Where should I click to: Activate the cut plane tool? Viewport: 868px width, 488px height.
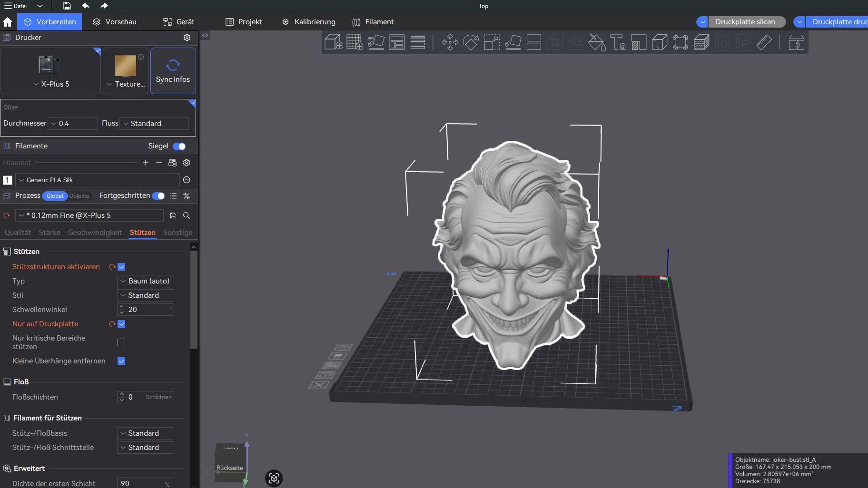coord(534,42)
